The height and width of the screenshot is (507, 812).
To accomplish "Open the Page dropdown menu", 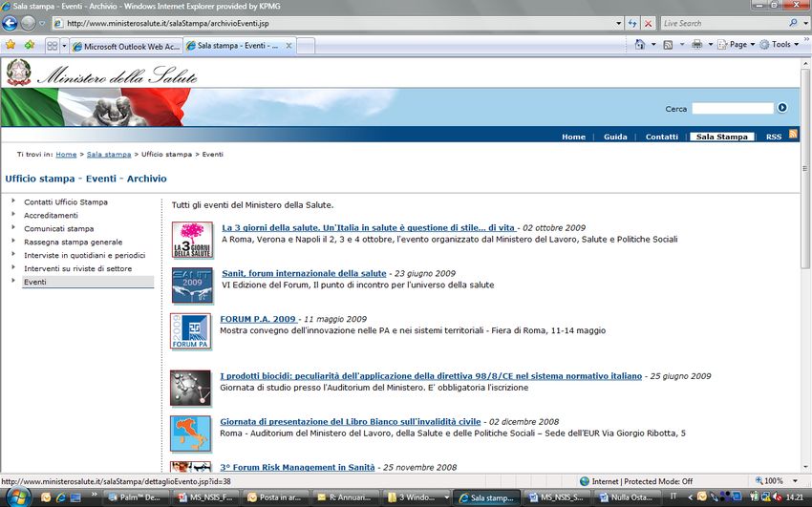I will [x=737, y=45].
